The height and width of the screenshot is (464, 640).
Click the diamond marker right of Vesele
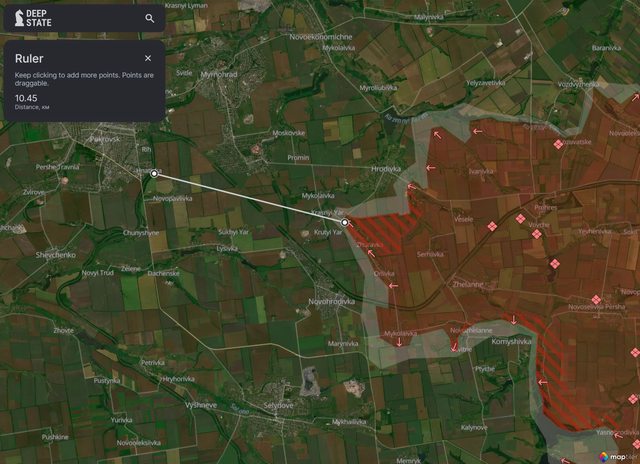491,228
